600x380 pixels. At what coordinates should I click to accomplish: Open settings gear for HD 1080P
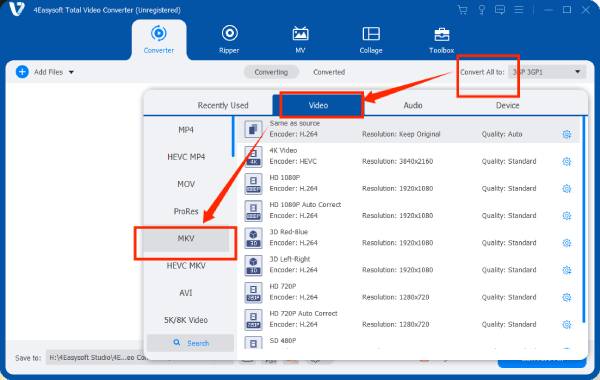(567, 189)
